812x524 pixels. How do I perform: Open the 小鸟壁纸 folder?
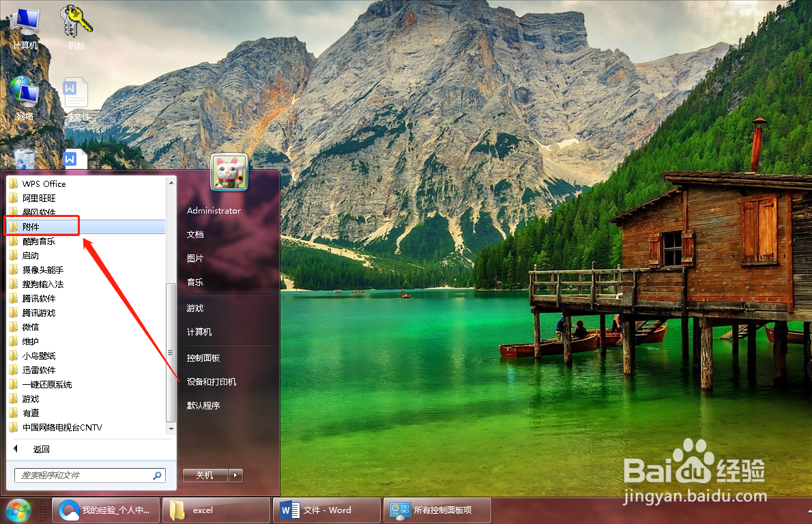86,355
